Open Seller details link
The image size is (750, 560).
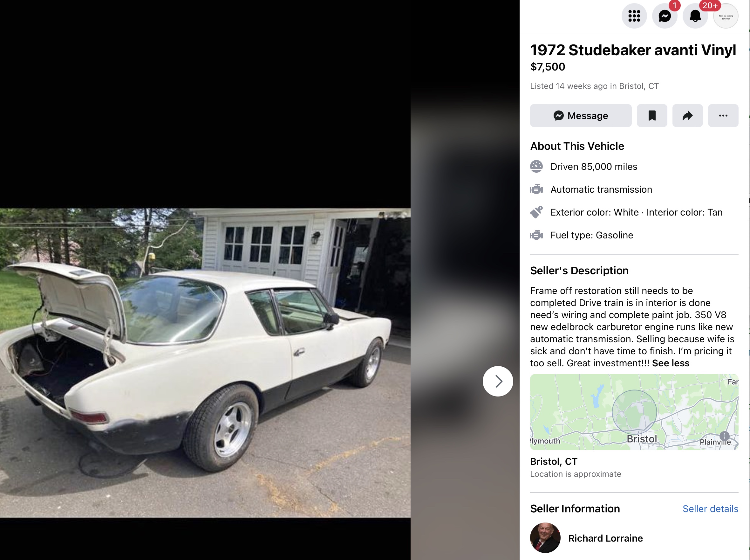[x=710, y=509]
